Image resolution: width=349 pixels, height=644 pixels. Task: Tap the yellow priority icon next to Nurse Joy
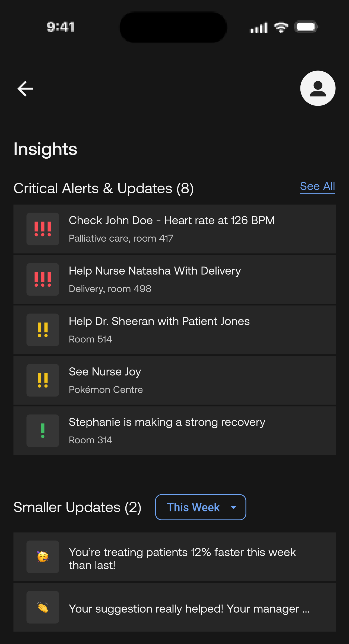tap(42, 380)
